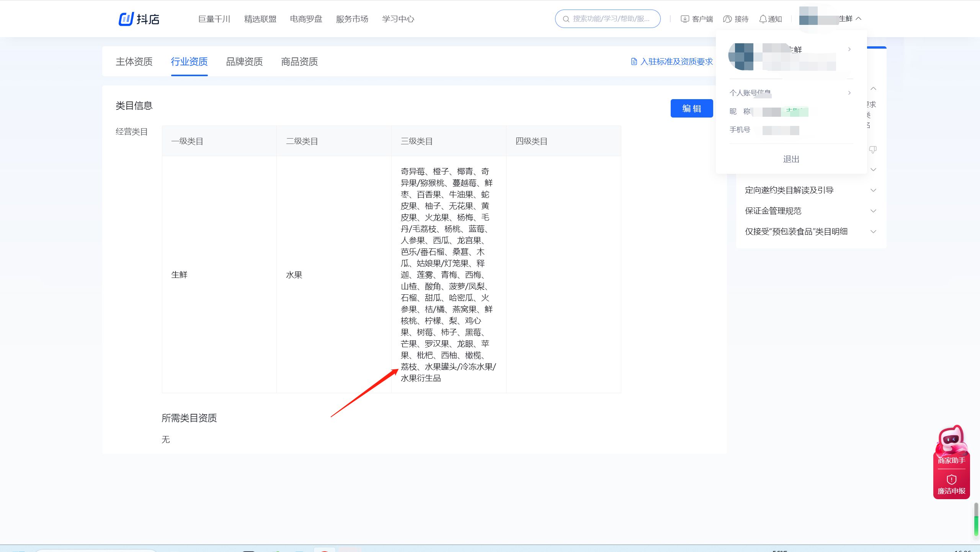This screenshot has height=552, width=980.
Task: Open the 通知 bell icon
Action: (x=763, y=19)
